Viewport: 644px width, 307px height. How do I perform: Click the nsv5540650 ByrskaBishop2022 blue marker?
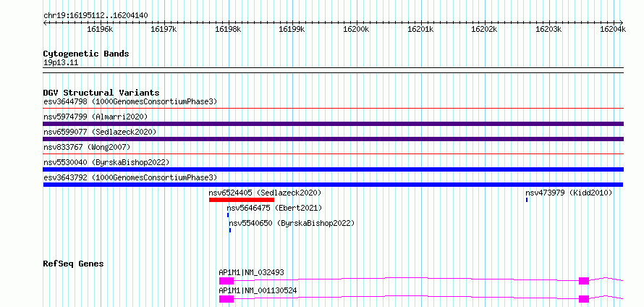[x=230, y=230]
